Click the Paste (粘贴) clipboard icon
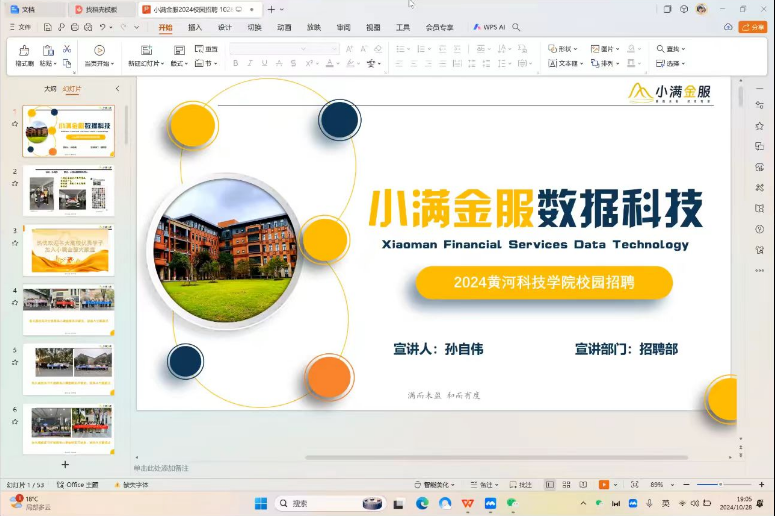Screen dimensions: 775x516 coord(48,50)
